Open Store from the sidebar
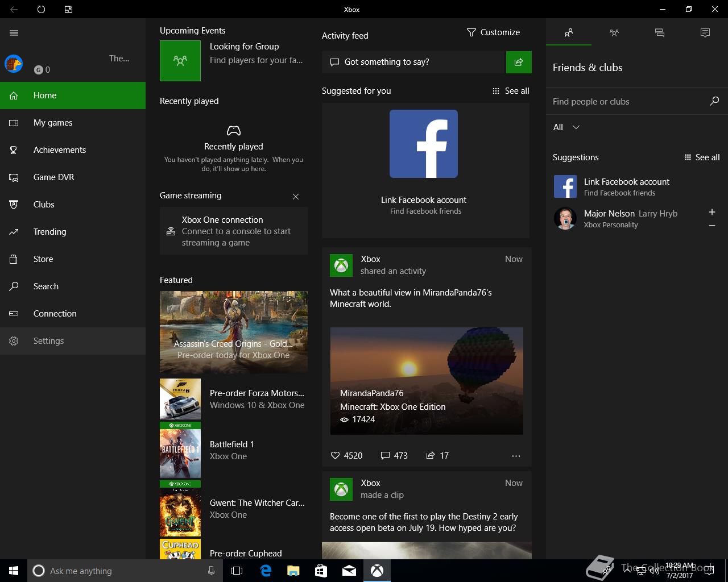 [73, 259]
